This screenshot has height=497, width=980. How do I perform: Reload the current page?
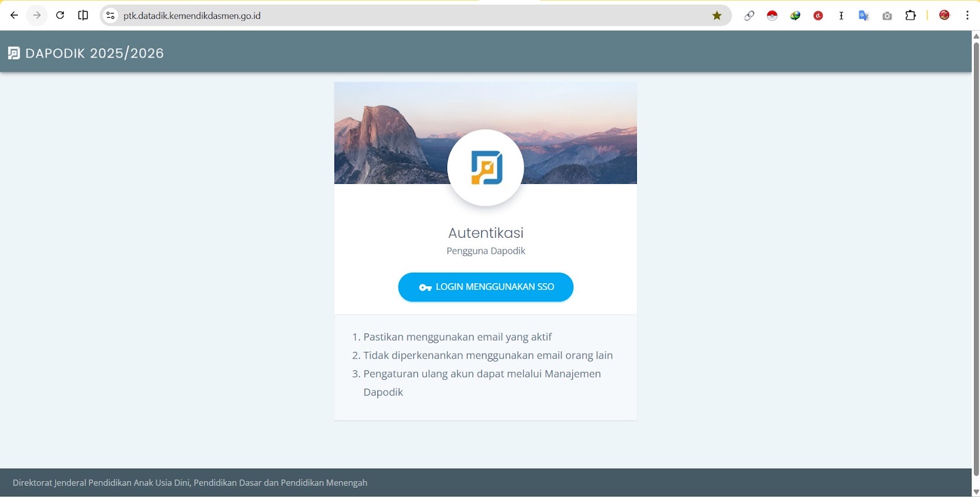click(x=60, y=15)
